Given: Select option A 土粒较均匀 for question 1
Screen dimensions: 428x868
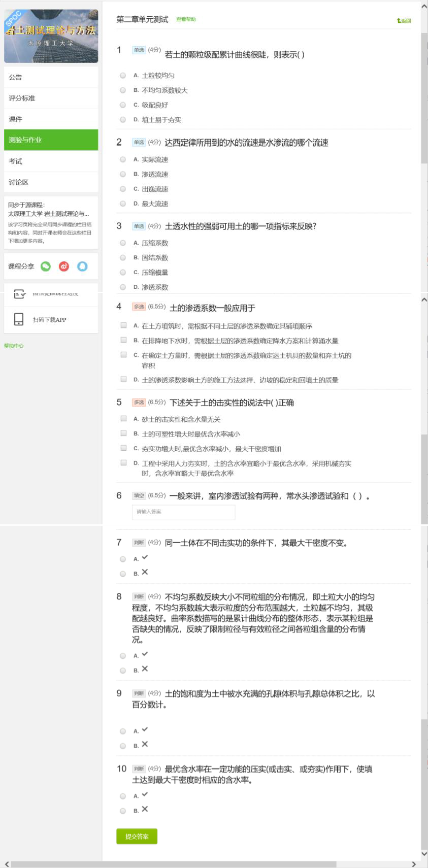Looking at the screenshot, I should 123,76.
